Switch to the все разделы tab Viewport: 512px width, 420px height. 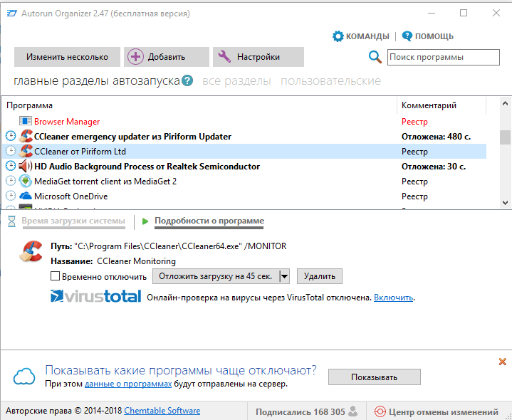click(x=236, y=80)
